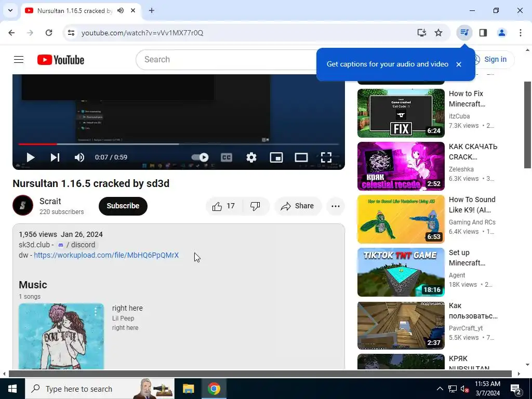Dismiss the captions tooltip with X
The image size is (532, 399).
[459, 64]
